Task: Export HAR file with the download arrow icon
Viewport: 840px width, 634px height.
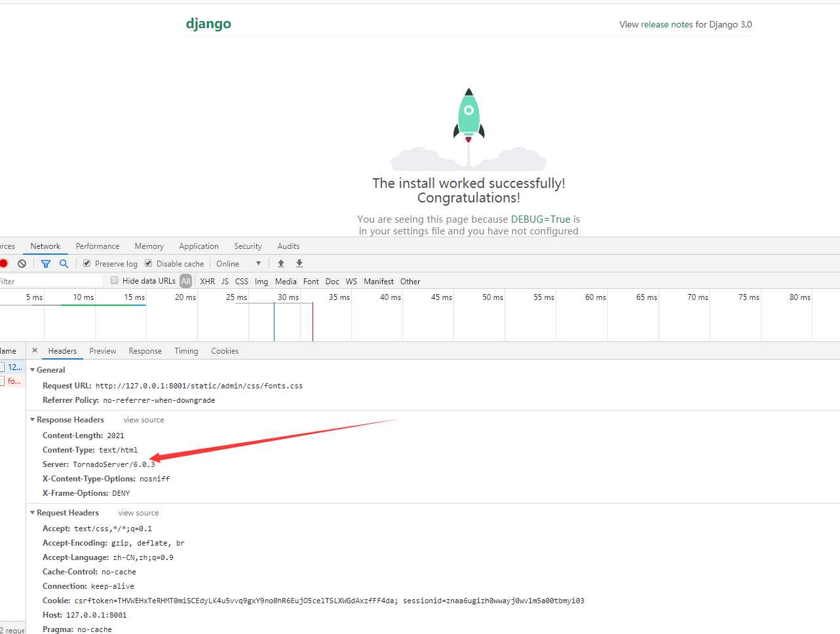Action: pyautogui.click(x=299, y=263)
